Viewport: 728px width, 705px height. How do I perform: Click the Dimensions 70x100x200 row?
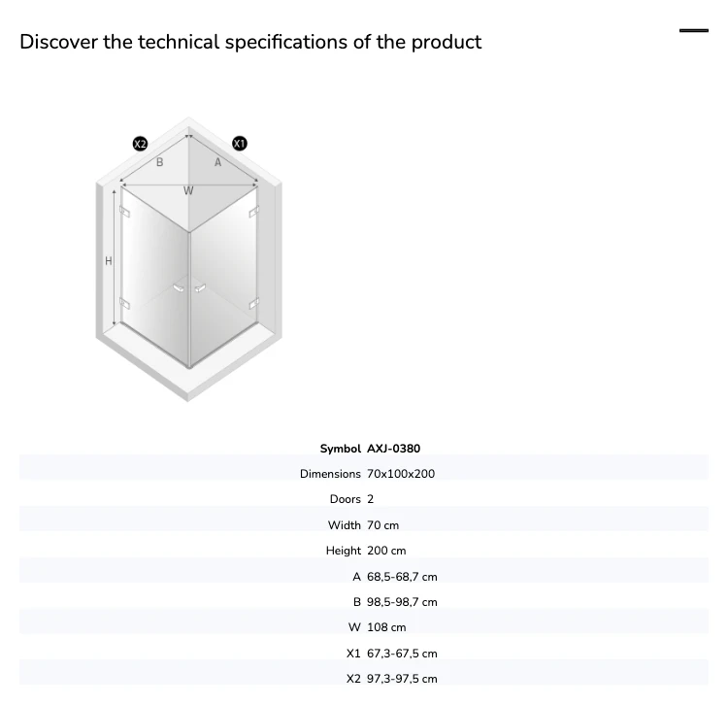(x=364, y=474)
